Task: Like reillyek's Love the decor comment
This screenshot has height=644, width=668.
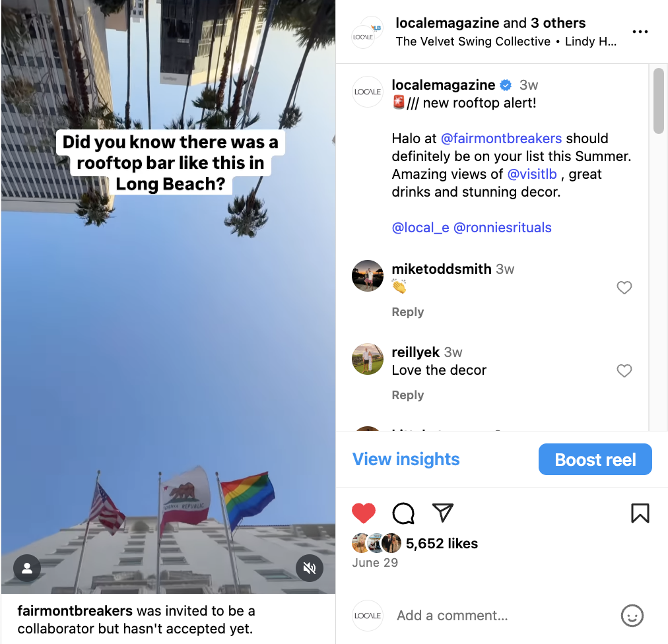Action: (x=624, y=371)
